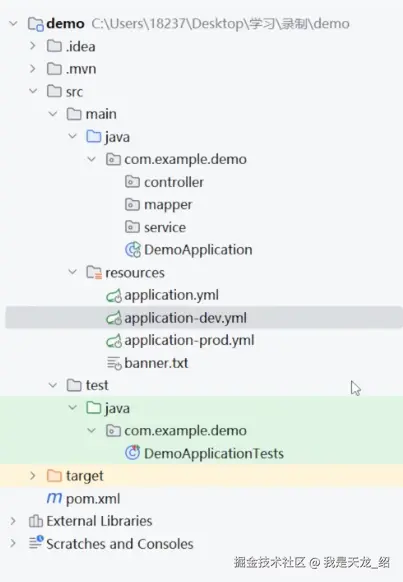The width and height of the screenshot is (403, 582).
Task: Click the orange target folder icon
Action: pos(55,475)
